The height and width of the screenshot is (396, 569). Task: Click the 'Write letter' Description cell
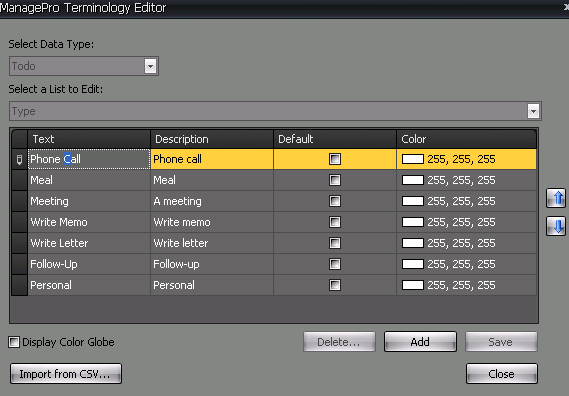click(x=212, y=243)
